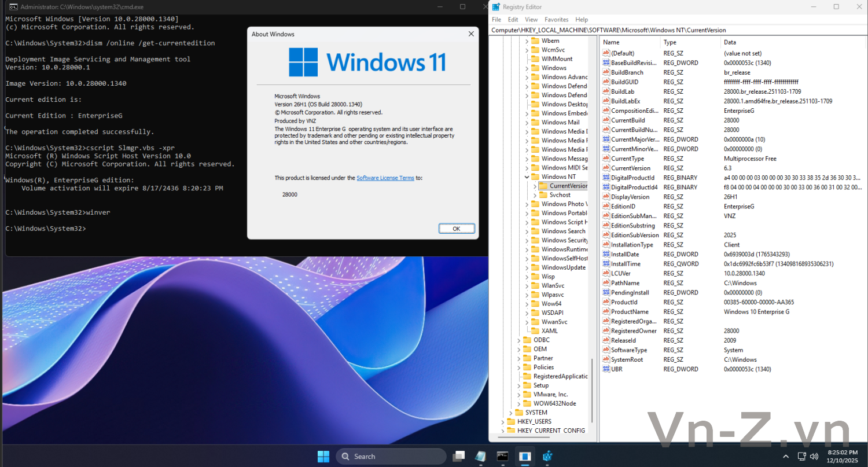Click the Windows Start button on the taskbar

pyautogui.click(x=323, y=456)
